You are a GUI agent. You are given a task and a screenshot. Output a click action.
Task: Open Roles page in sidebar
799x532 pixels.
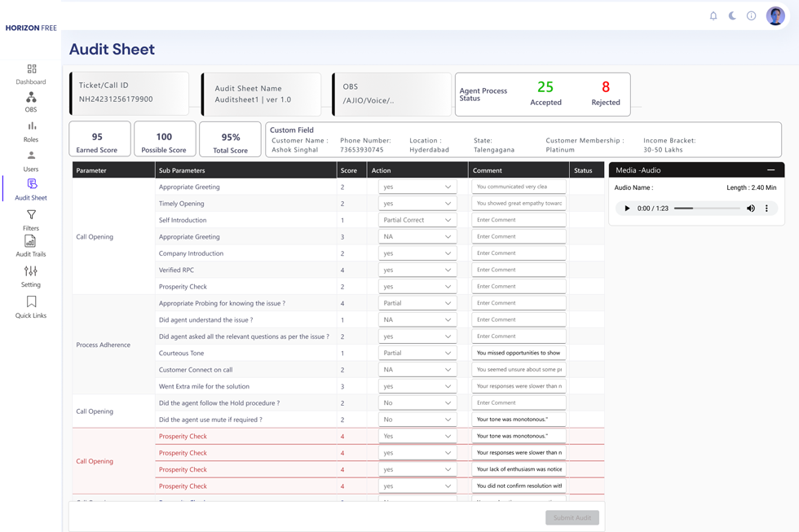point(31,131)
